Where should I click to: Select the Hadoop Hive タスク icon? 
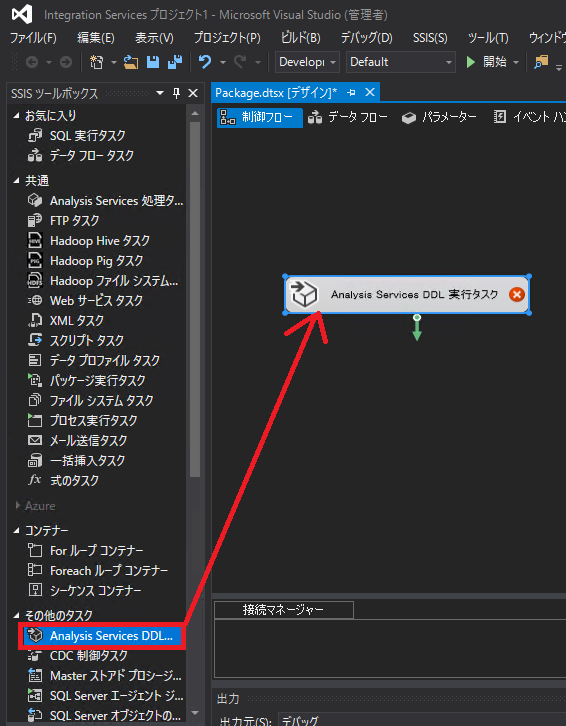[35, 240]
